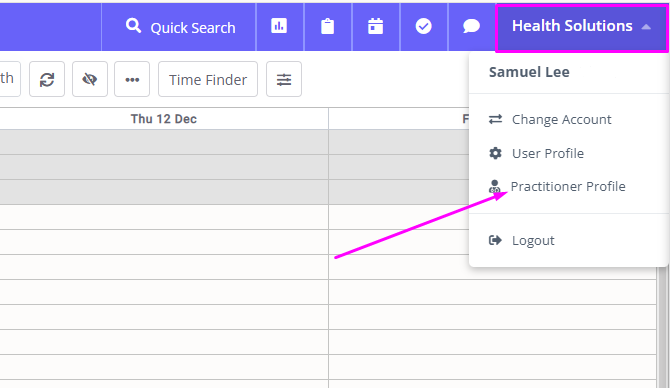Click the Quick Search field
Screen dimensions: 670x388
click(x=179, y=27)
